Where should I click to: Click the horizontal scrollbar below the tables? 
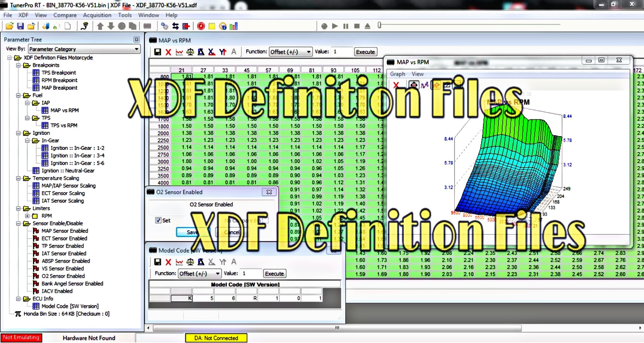337,328
